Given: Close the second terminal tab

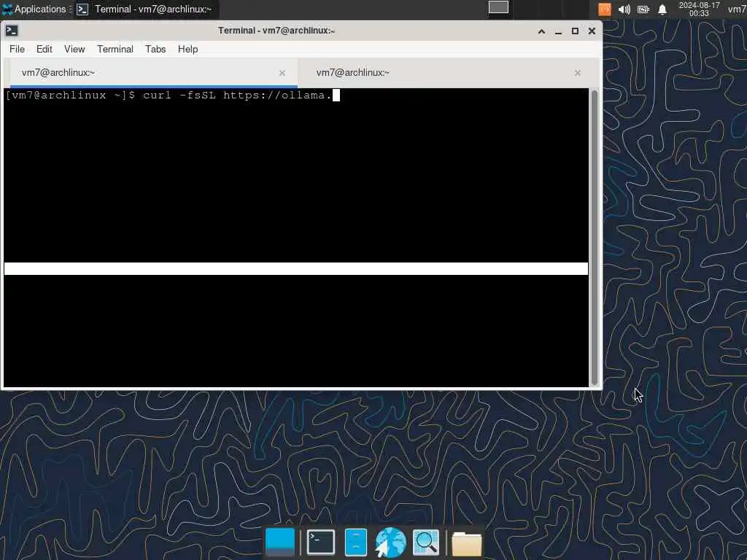Looking at the screenshot, I should point(578,73).
